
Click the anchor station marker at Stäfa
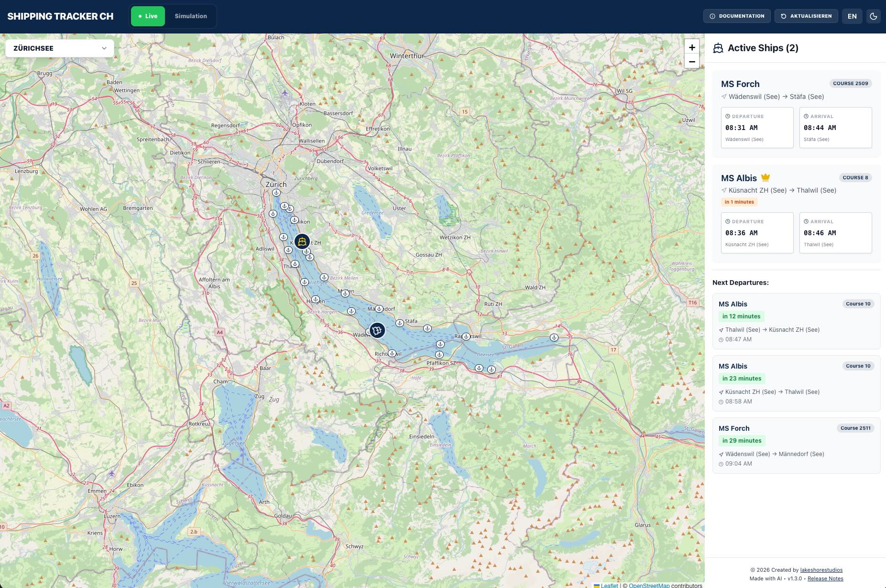[399, 323]
